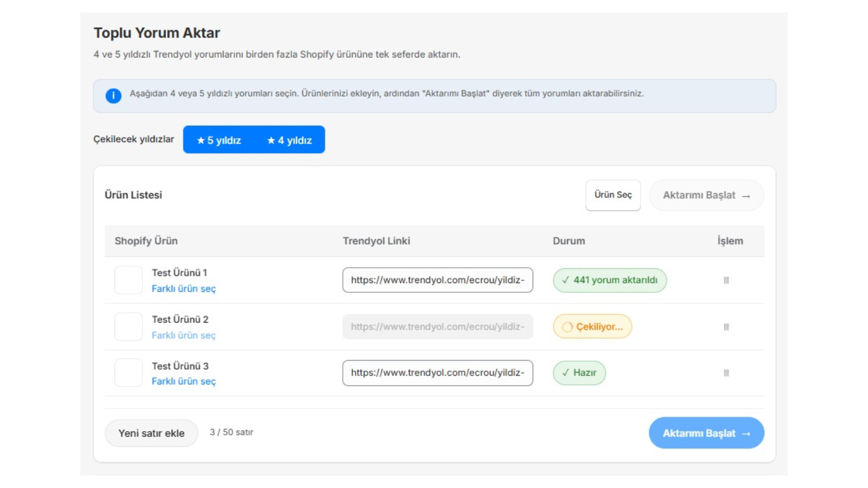Choose a different product for Test Ürünü 2

point(183,335)
